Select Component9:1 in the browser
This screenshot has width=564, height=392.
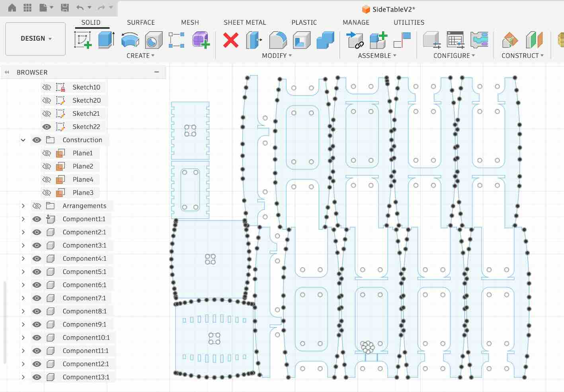pyautogui.click(x=84, y=324)
